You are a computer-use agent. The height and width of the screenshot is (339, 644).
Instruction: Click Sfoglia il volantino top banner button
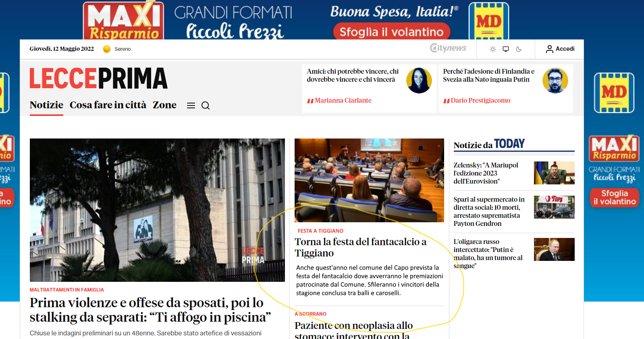[392, 31]
